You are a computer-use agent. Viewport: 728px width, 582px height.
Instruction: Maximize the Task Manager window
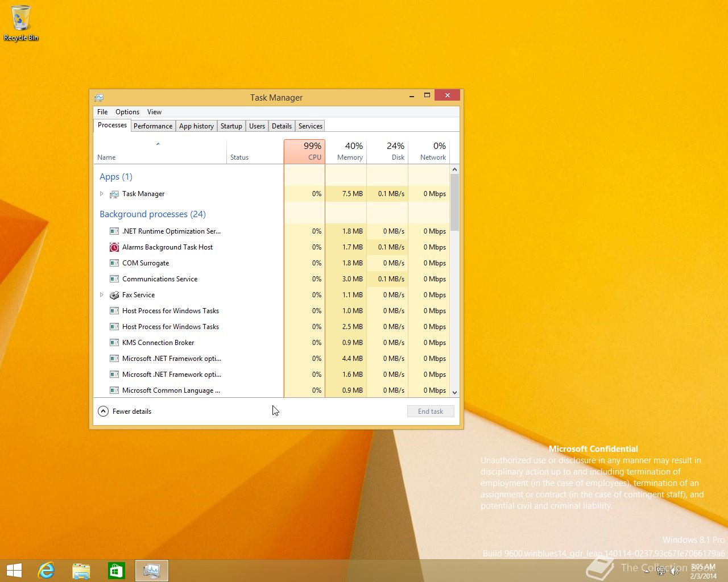pyautogui.click(x=427, y=95)
